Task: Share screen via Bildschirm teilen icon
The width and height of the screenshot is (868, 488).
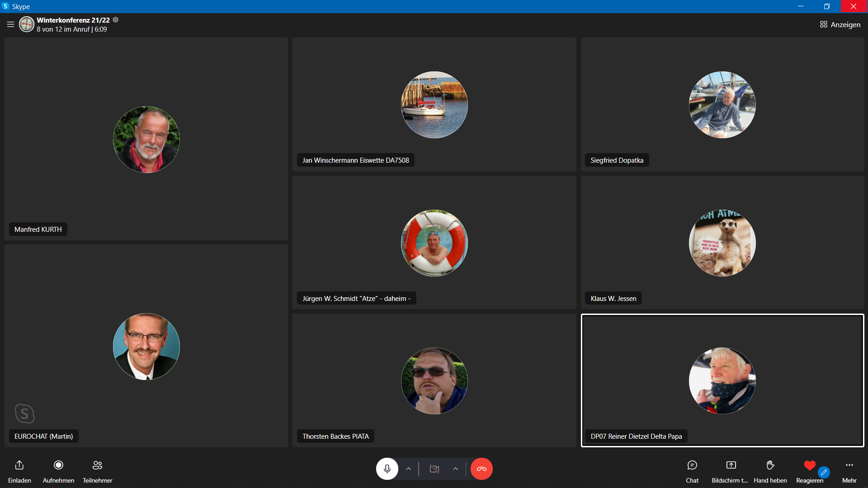Action: [x=731, y=465]
